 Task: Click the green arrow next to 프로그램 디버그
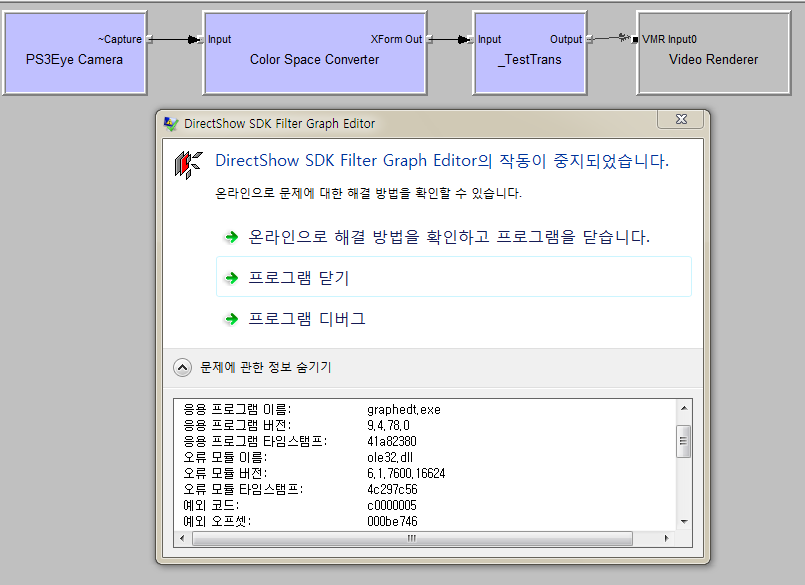coord(231,319)
